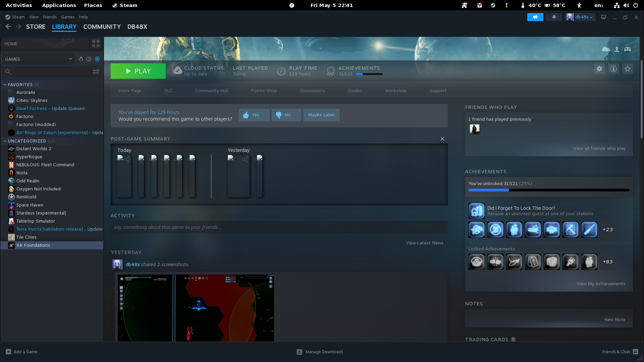Open View My Achievements link

pyautogui.click(x=601, y=284)
